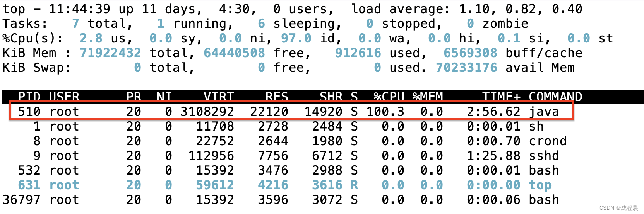Select the highlighted top command entry

point(540,186)
